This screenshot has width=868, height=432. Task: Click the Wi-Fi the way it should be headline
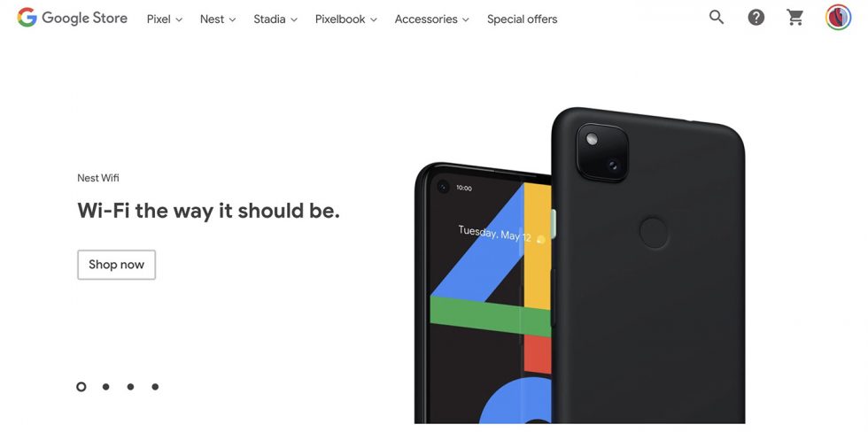tap(208, 211)
